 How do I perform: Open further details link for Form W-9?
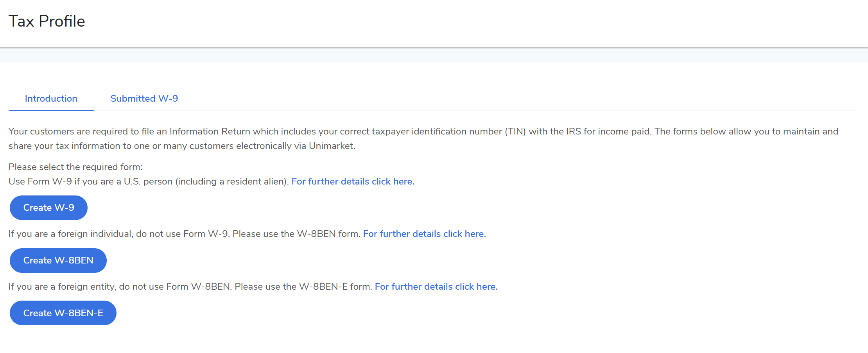pyautogui.click(x=353, y=181)
